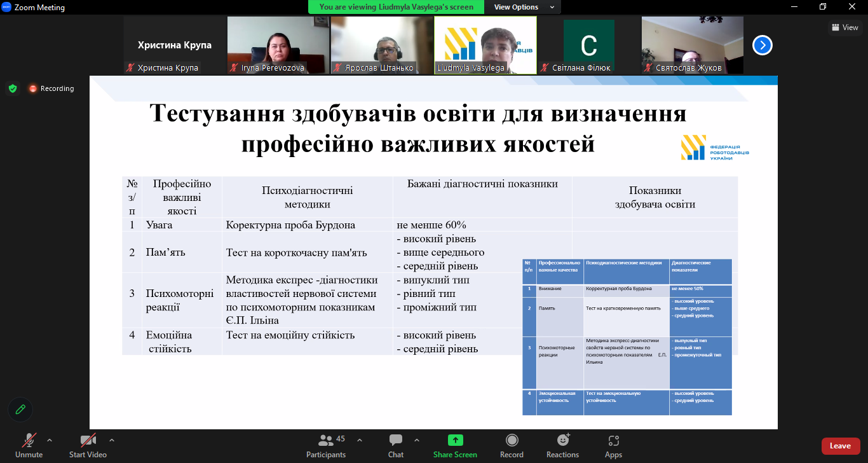Show next participants with blue arrow
Screen dimensions: 868x463
763,45
